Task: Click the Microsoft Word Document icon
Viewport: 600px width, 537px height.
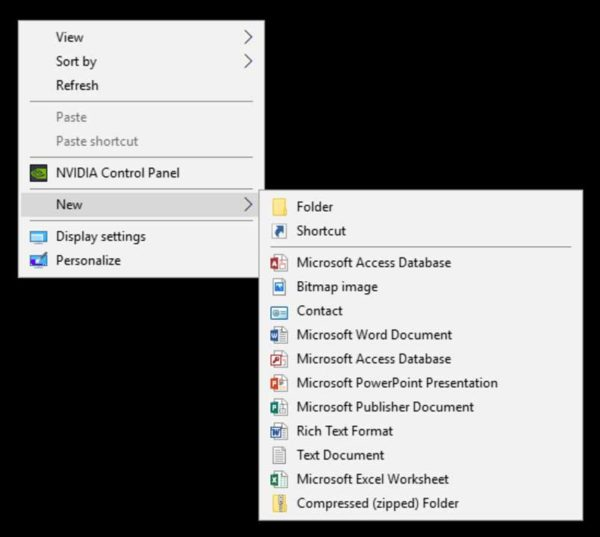Action: click(279, 335)
